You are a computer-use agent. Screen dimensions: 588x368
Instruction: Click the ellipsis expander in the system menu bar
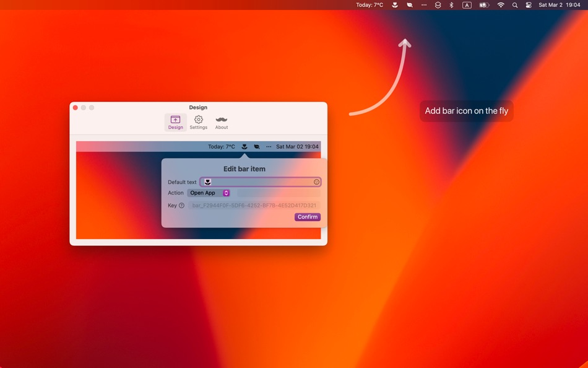tap(424, 5)
